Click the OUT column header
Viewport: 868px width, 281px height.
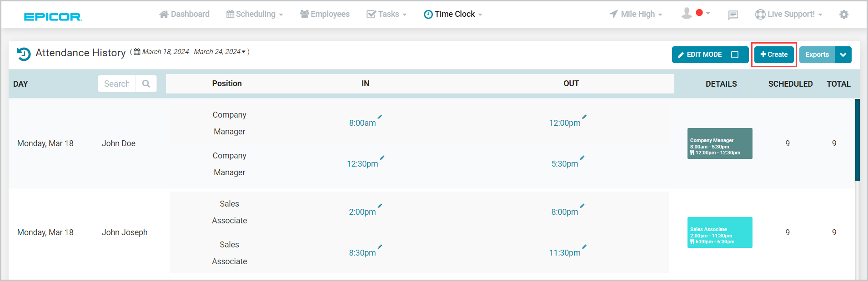click(x=571, y=84)
